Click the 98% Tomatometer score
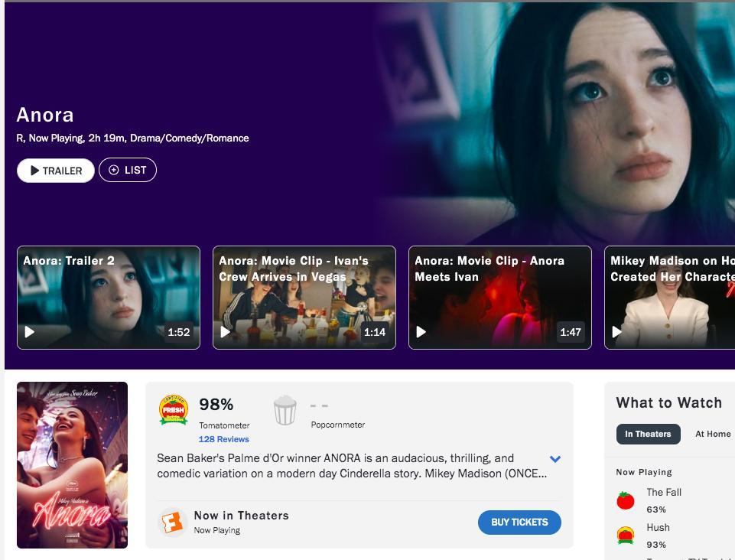 click(216, 404)
